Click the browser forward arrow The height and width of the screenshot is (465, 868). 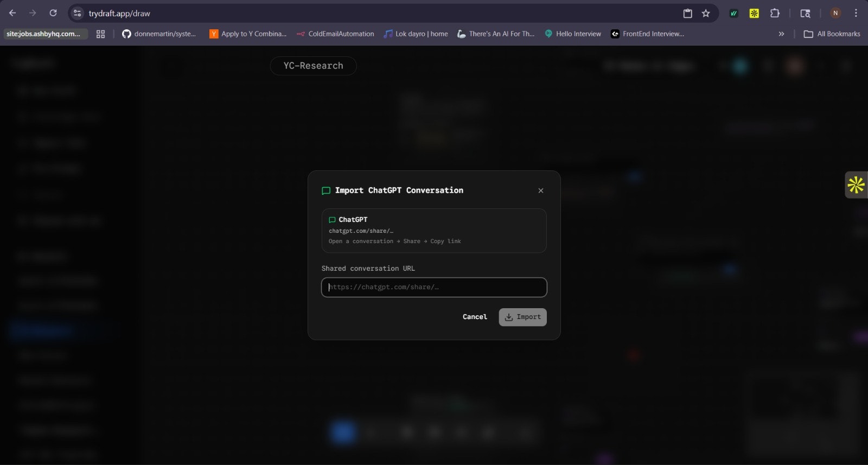[x=33, y=13]
